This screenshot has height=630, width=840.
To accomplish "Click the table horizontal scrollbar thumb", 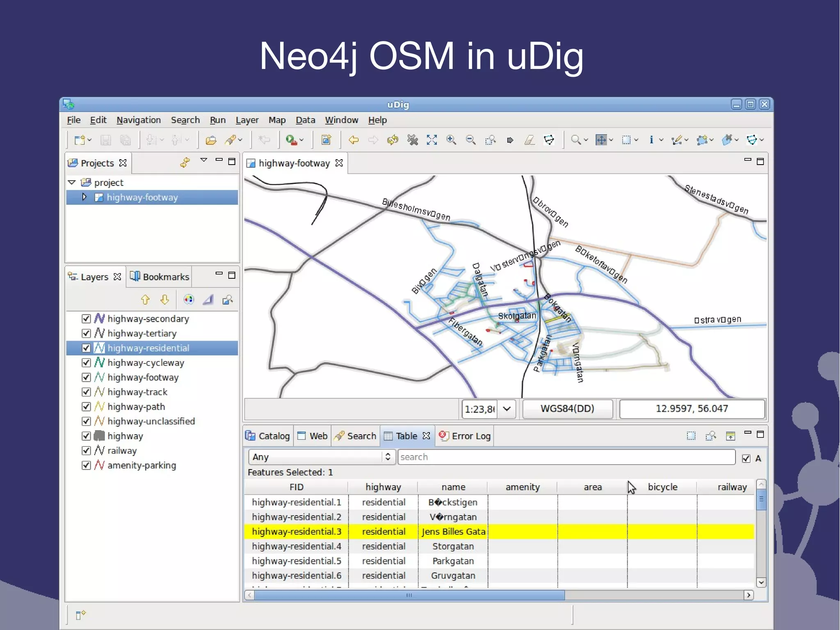I will tap(409, 595).
